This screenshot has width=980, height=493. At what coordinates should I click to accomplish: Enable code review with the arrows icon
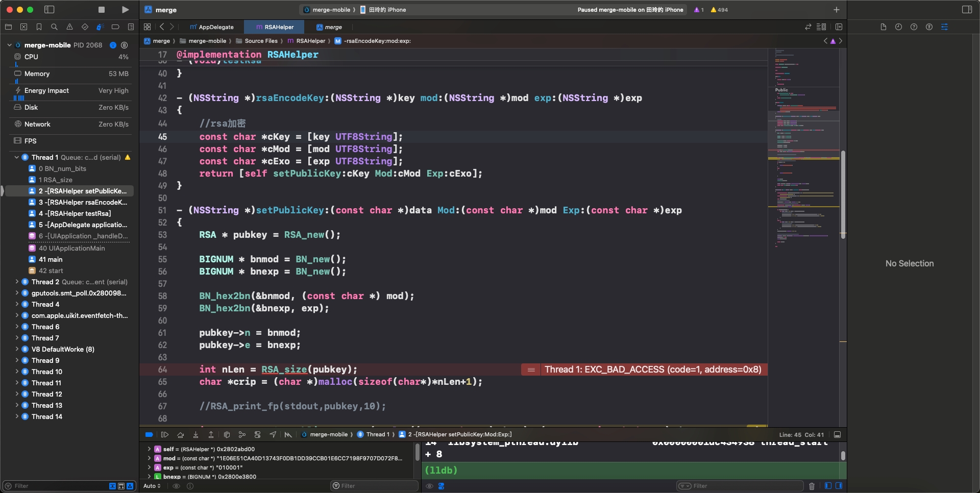pos(808,27)
